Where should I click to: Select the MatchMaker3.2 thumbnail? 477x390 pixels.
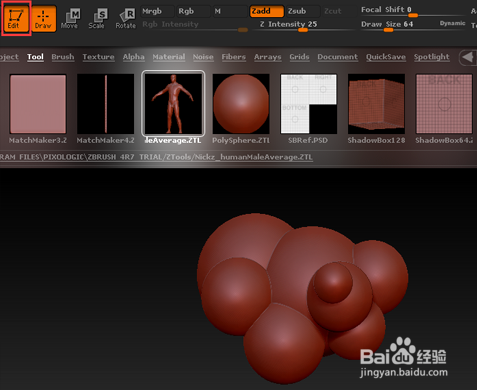[x=38, y=104]
